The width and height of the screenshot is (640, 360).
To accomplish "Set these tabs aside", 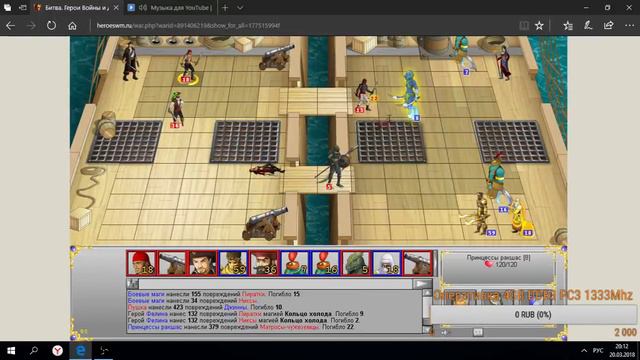I will click(x=23, y=8).
